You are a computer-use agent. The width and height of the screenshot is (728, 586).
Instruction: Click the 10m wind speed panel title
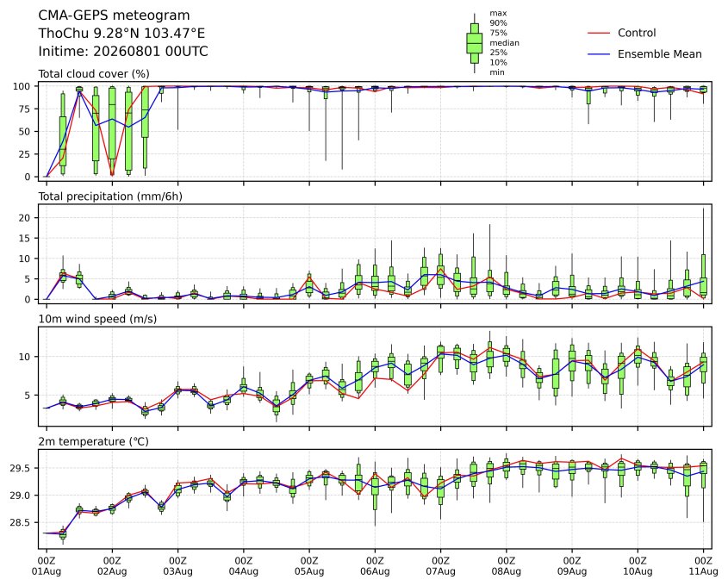click(97, 319)
